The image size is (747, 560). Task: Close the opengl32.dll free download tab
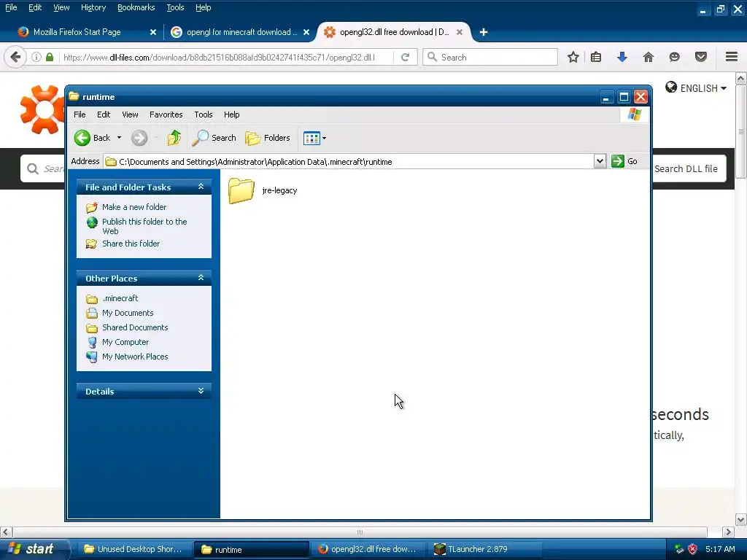(460, 32)
